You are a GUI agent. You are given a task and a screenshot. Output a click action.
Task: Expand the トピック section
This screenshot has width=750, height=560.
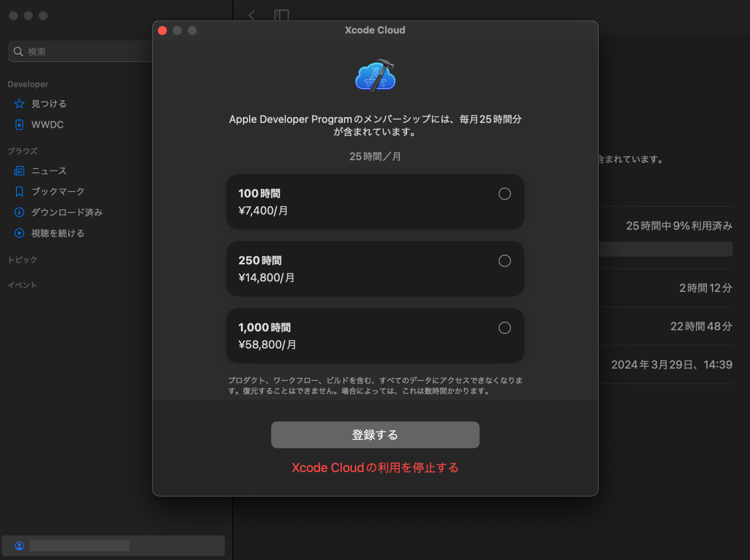(23, 260)
